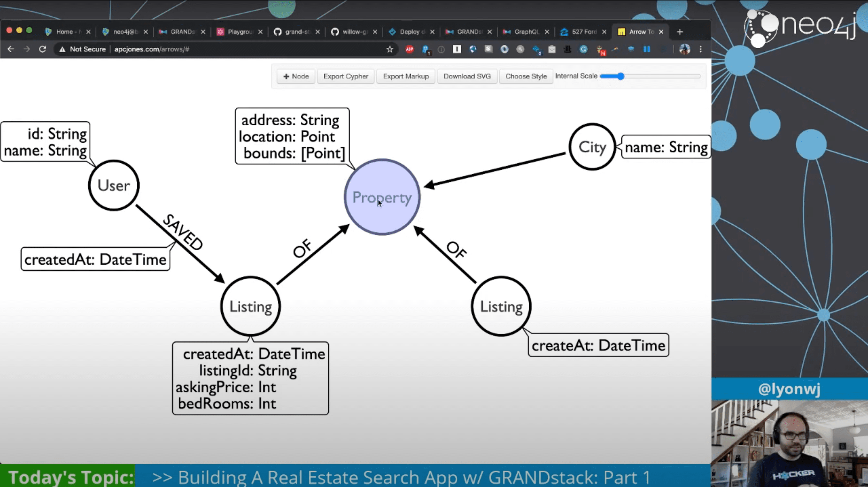Click the AdBlock Plus extension icon
The height and width of the screenshot is (487, 868).
pos(409,49)
